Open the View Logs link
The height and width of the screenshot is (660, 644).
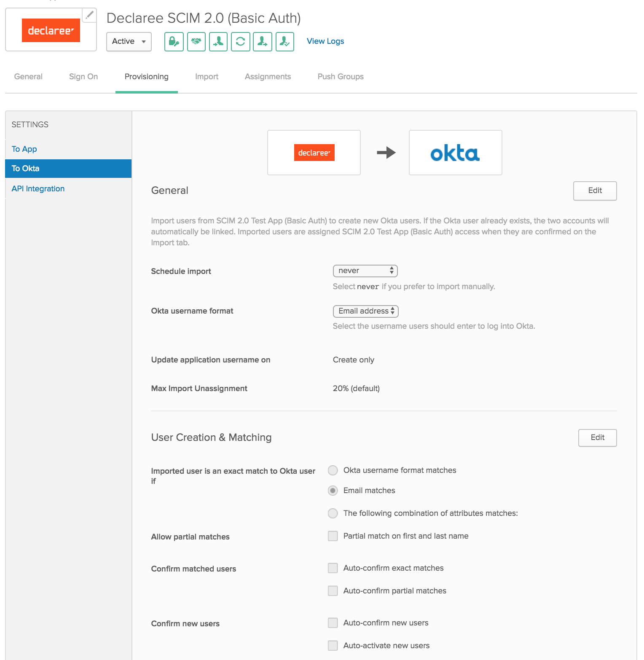[325, 41]
